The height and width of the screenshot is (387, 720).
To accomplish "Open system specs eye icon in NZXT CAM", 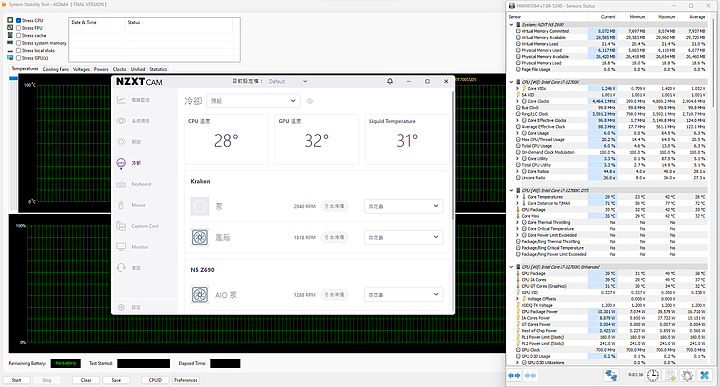I will point(121,121).
